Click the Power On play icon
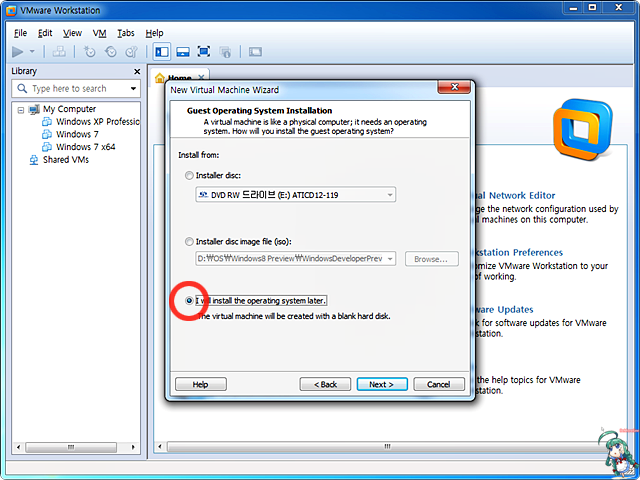The height and width of the screenshot is (480, 640). pyautogui.click(x=18, y=52)
